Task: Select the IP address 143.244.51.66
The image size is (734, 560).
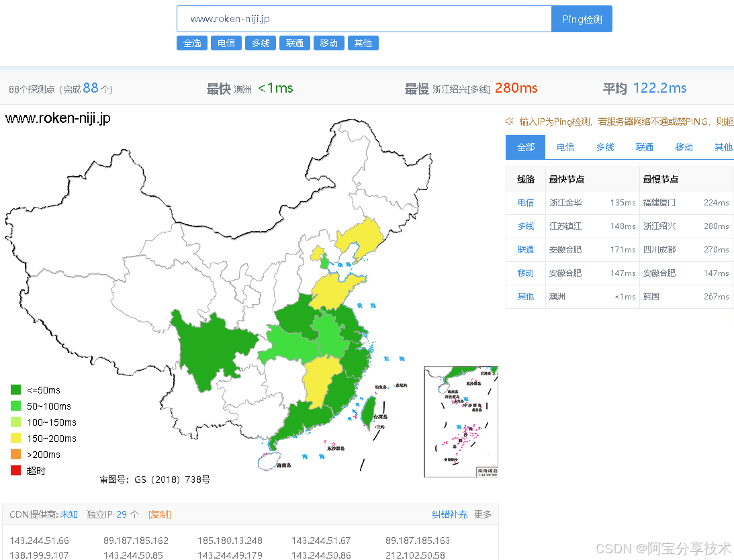Action: pos(40,541)
